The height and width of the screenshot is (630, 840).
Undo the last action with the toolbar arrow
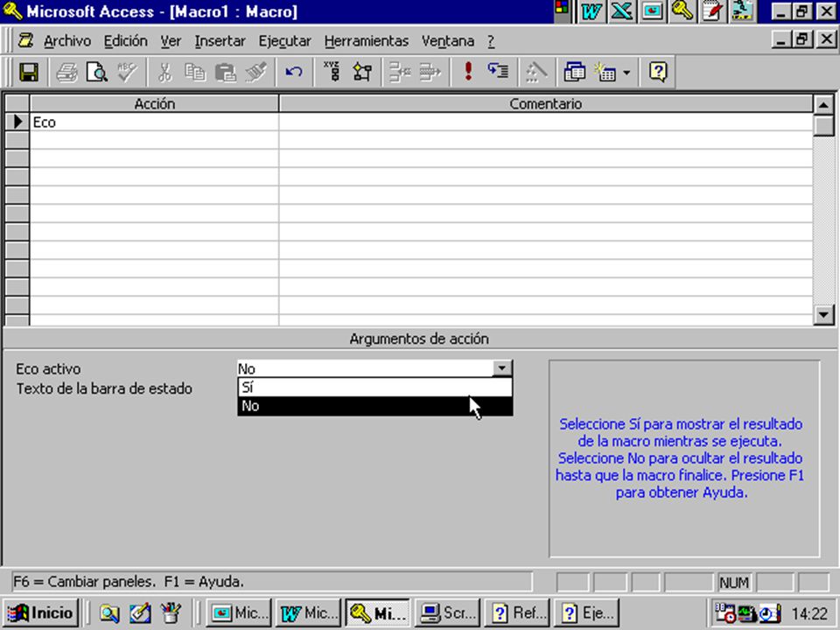tap(294, 72)
